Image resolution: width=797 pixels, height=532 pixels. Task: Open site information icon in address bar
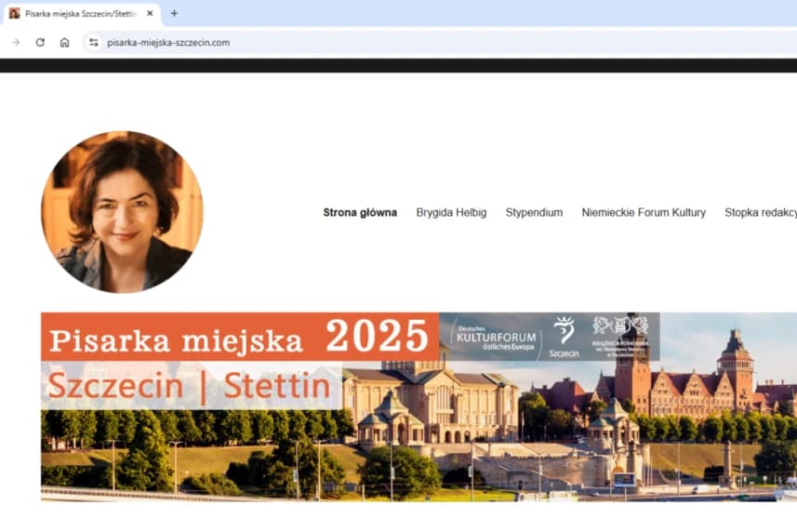click(94, 43)
